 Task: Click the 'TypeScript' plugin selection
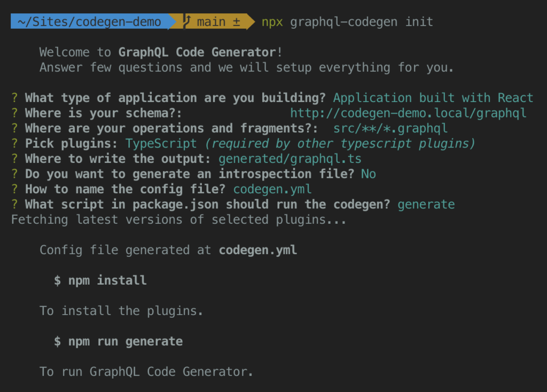(161, 144)
